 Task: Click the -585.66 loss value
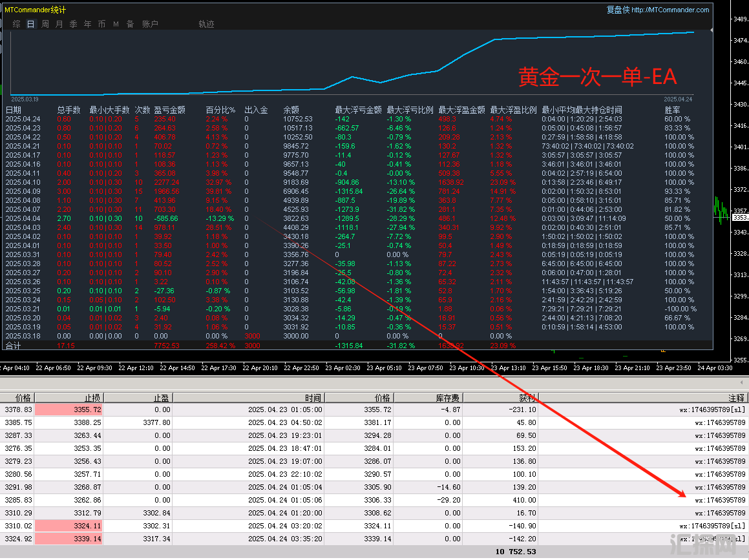coord(165,219)
